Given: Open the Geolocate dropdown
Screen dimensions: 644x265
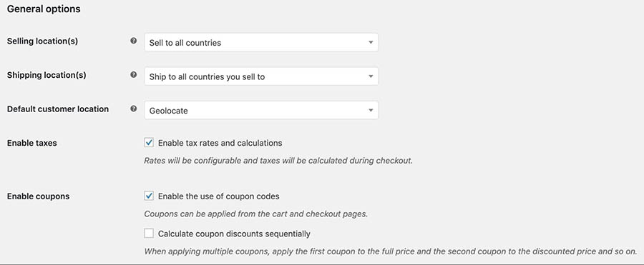Looking at the screenshot, I should (x=261, y=110).
